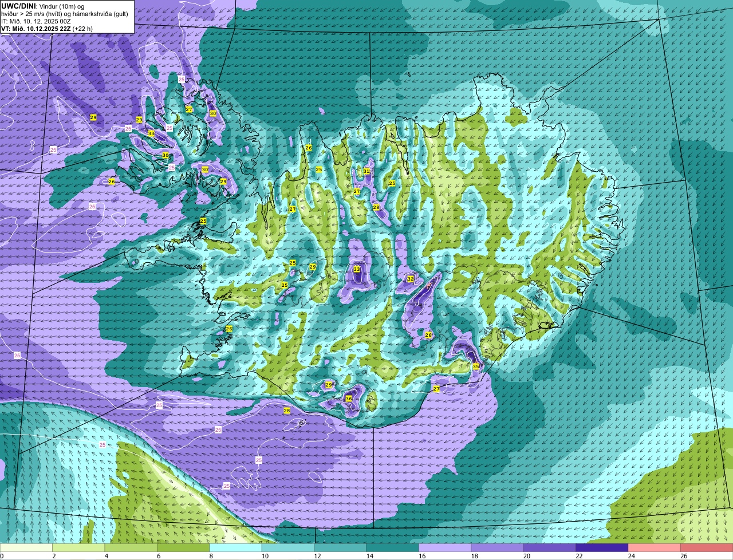Click the yellow gust label 32
733x560 pixels.
click(x=410, y=279)
